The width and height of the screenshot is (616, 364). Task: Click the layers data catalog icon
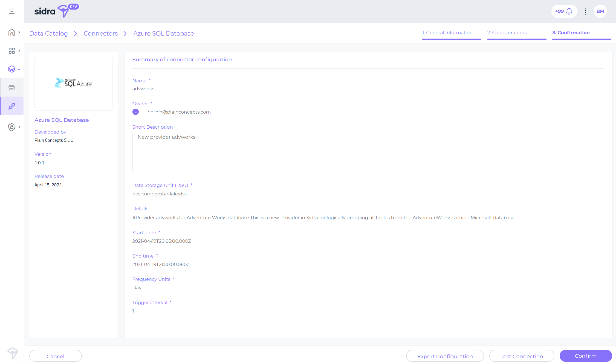tap(11, 69)
